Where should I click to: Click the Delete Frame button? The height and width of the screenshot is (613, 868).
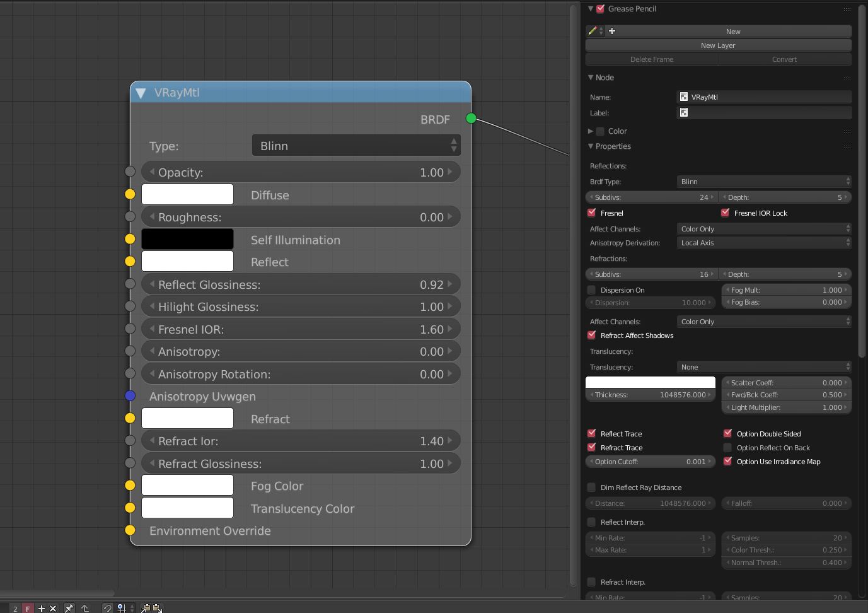point(652,59)
